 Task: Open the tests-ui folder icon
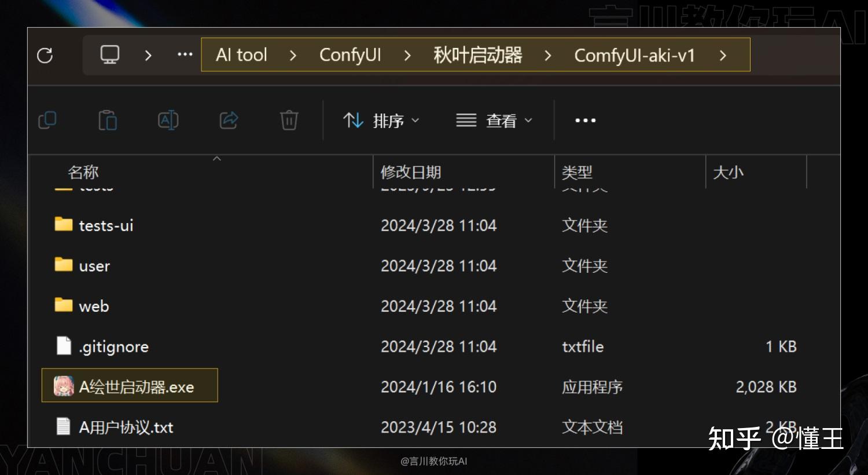(x=64, y=225)
